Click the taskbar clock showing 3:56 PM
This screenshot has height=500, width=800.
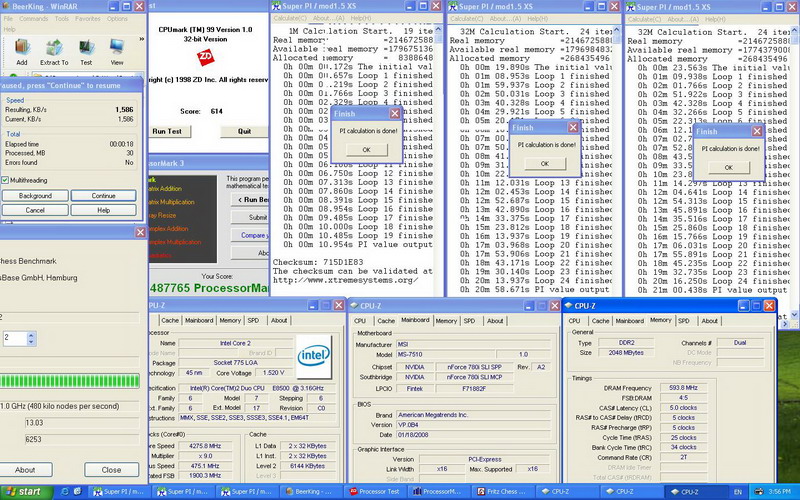pyautogui.click(x=780, y=492)
